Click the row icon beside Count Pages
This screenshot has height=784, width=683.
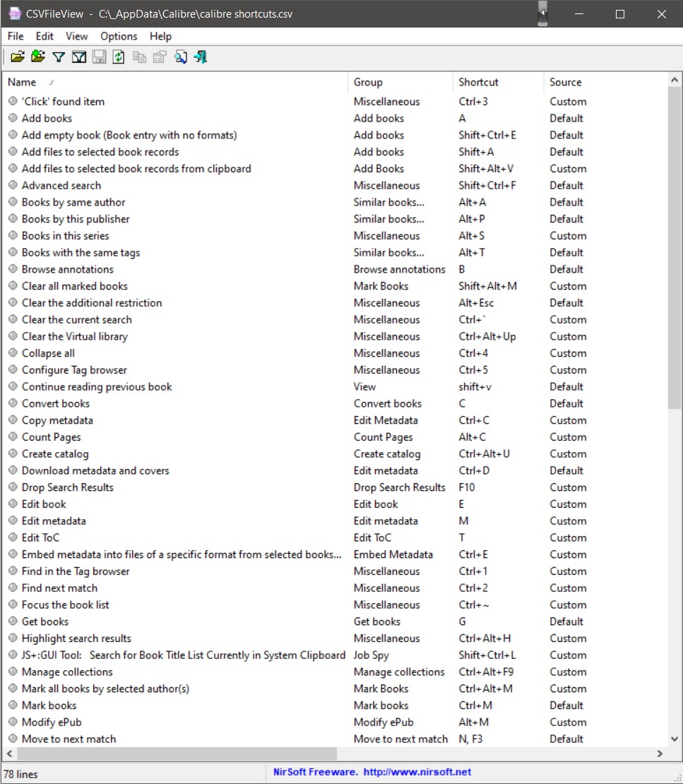[x=13, y=436]
